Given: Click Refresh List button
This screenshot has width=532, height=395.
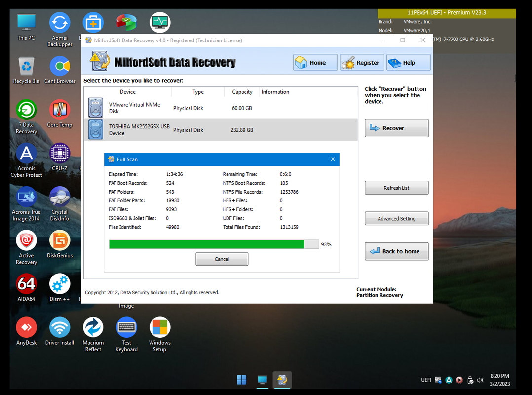Looking at the screenshot, I should 397,188.
